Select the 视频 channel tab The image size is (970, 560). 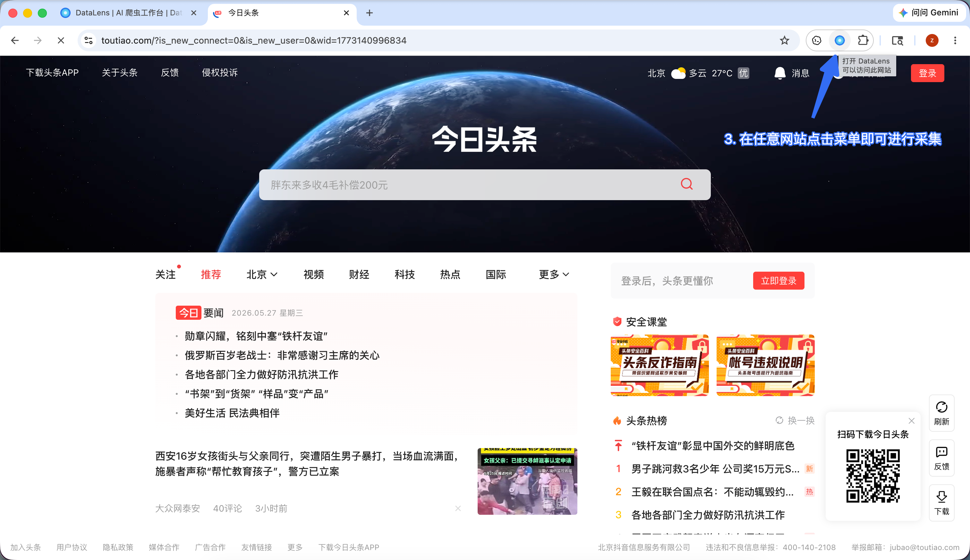coord(313,274)
